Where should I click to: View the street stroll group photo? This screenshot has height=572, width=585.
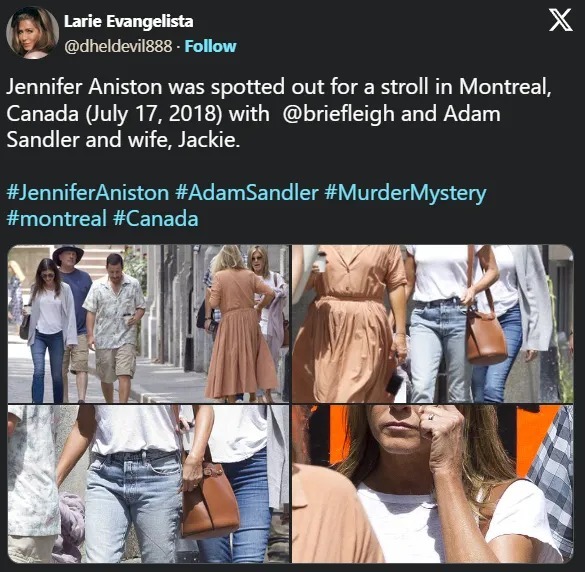point(148,324)
